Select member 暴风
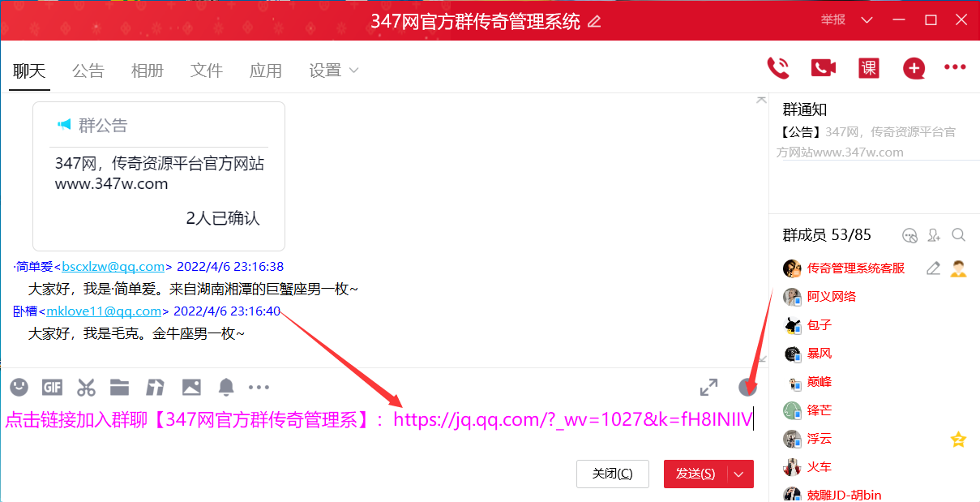This screenshot has height=502, width=980. [820, 354]
